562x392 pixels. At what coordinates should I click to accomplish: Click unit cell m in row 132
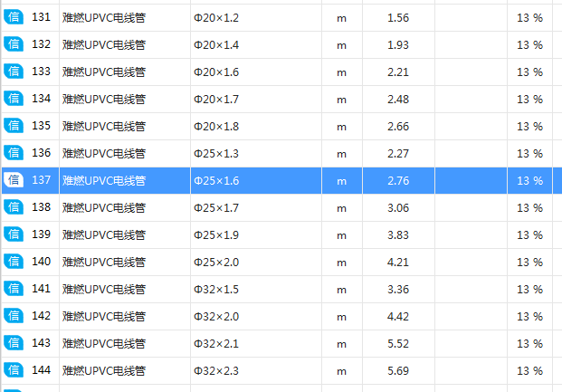point(342,45)
